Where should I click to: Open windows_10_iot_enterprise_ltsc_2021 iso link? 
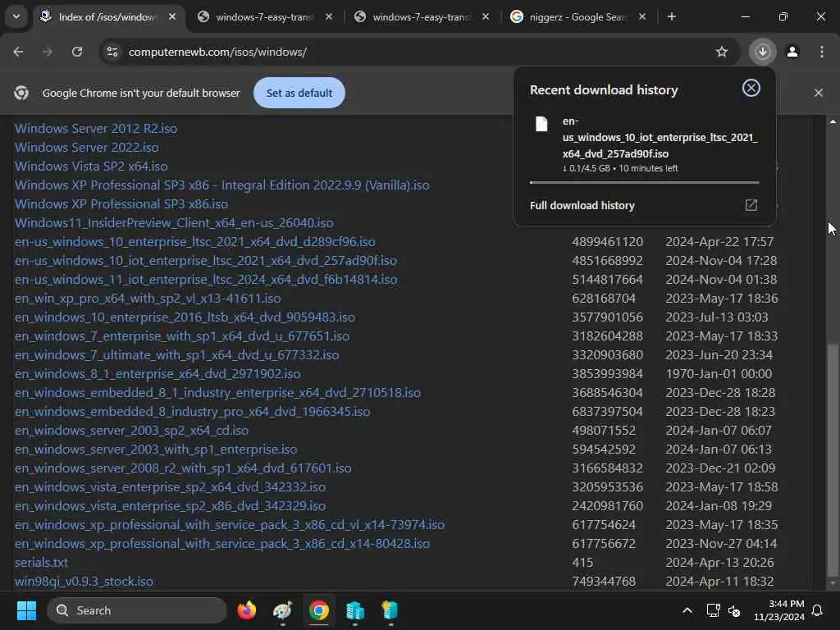[206, 260]
